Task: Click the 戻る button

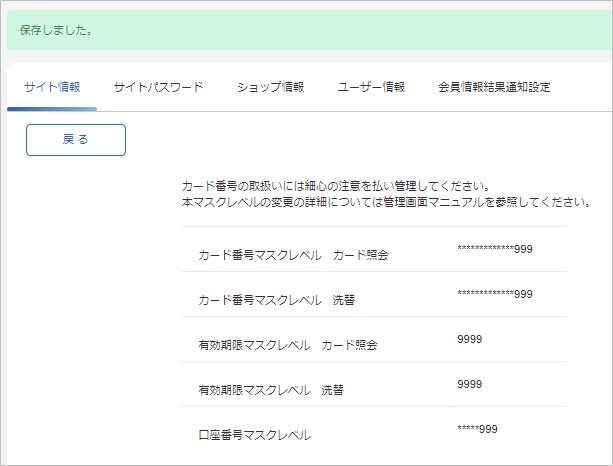Action: (x=76, y=140)
